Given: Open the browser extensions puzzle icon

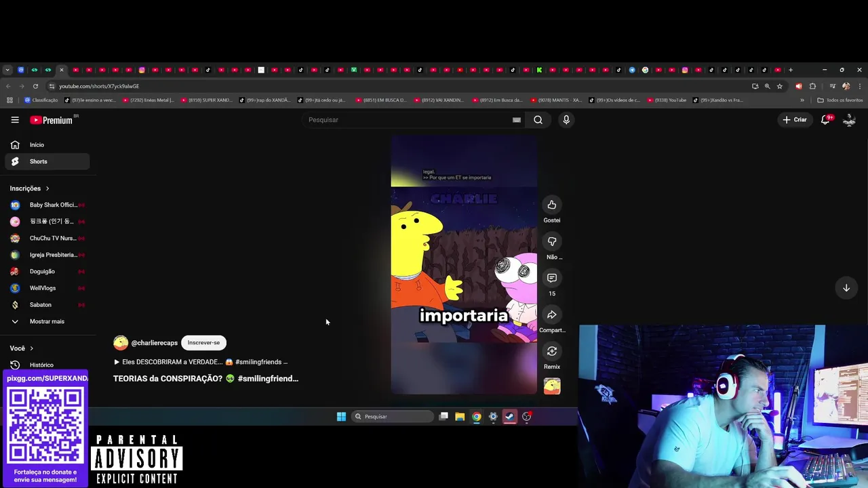Looking at the screenshot, I should pos(812,86).
